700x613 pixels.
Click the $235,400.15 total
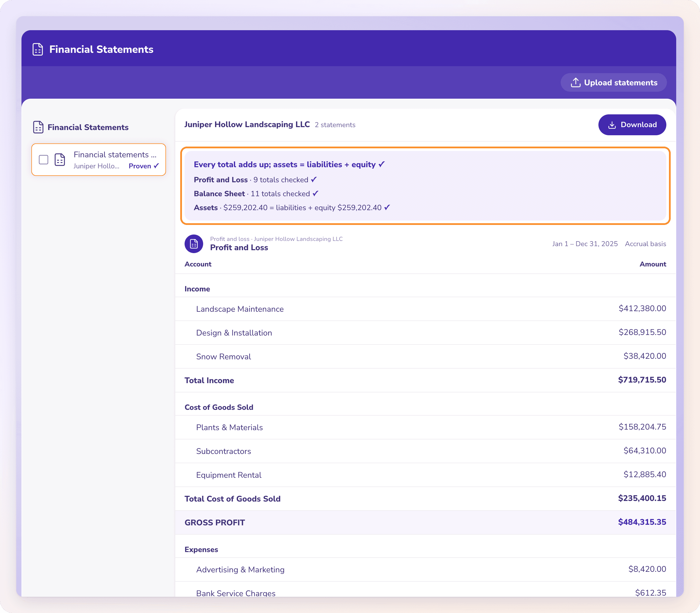642,498
